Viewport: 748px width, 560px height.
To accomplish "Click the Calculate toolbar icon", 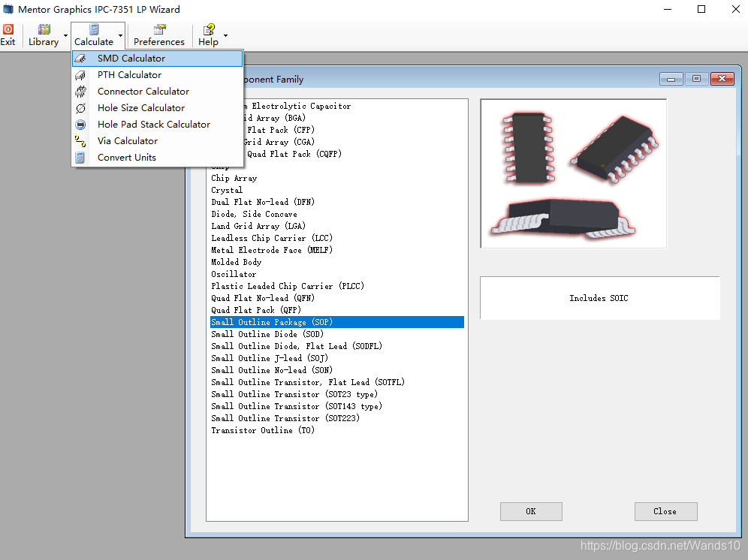I will tap(94, 35).
